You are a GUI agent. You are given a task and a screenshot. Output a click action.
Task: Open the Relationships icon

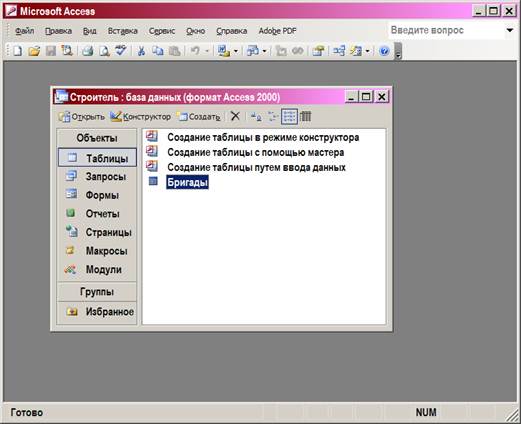pyautogui.click(x=339, y=51)
